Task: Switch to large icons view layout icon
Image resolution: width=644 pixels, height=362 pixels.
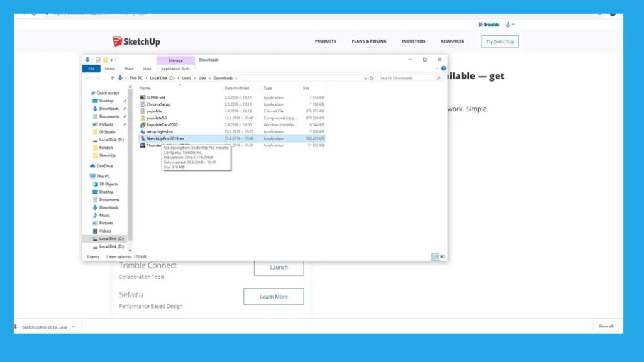Action: tap(442, 257)
